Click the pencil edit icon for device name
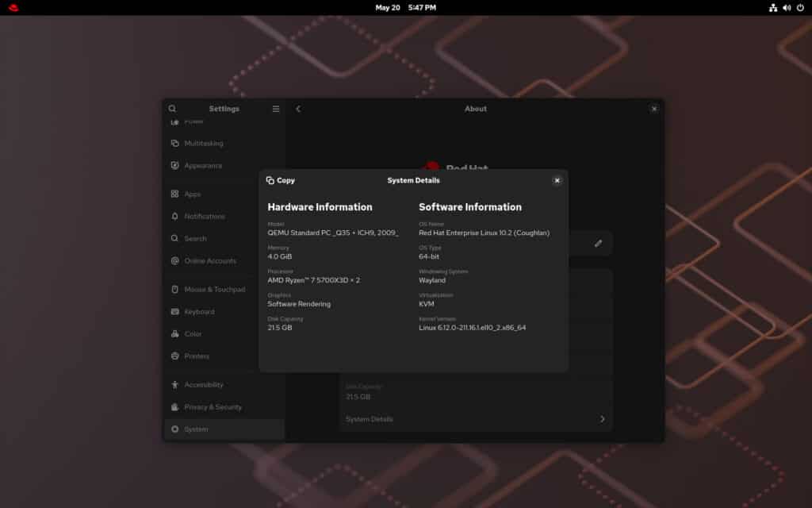Screen dimensions: 812x508 [598, 243]
